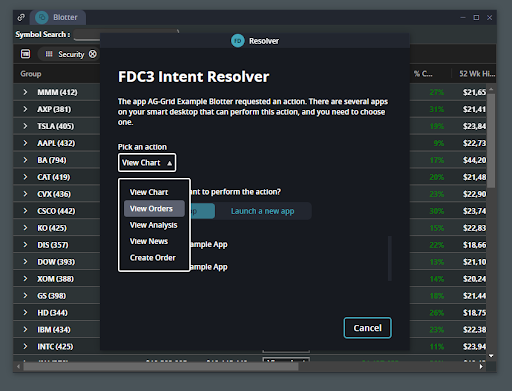Click the horizontal scrollbar thumb
The width and height of the screenshot is (512, 391).
point(161,367)
